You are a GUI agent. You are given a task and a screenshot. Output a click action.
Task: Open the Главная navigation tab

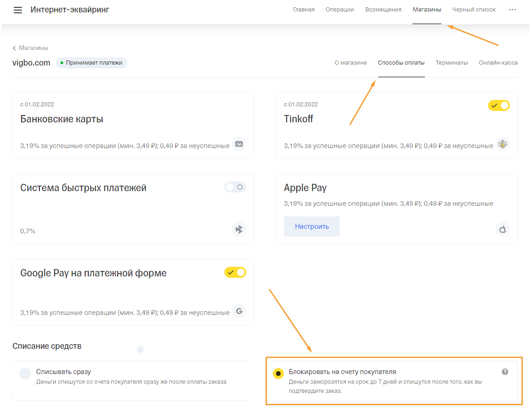tap(304, 10)
